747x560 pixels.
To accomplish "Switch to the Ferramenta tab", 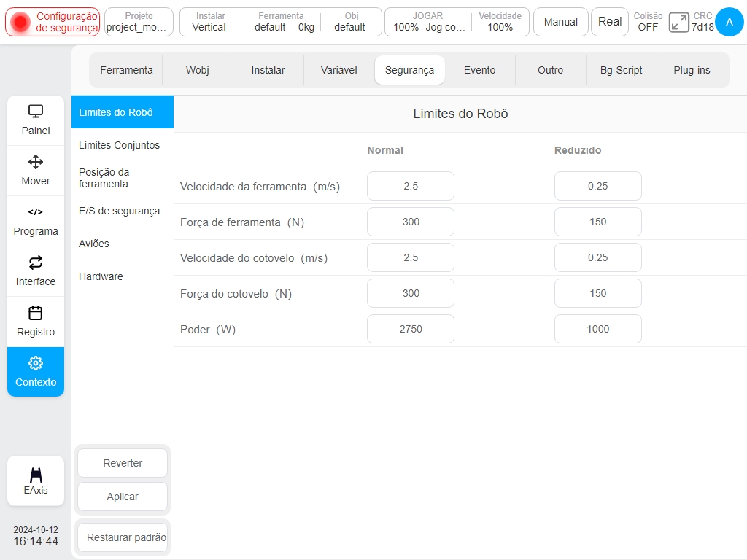I will click(126, 70).
